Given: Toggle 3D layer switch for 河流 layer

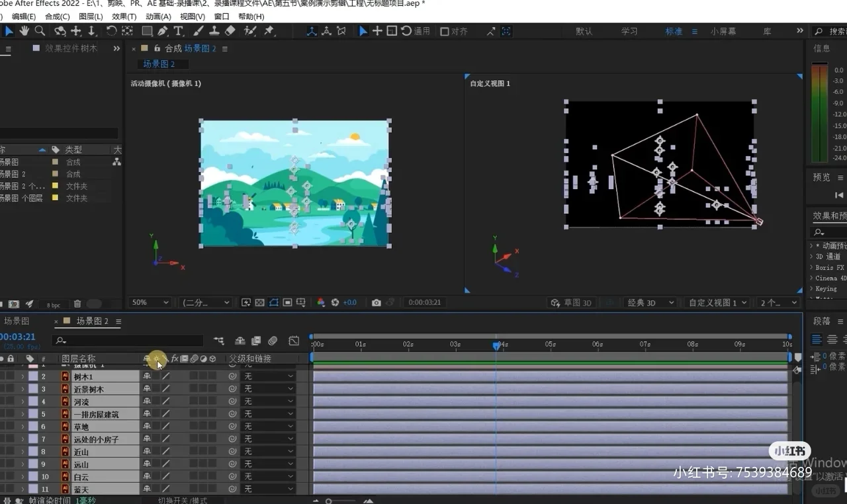Looking at the screenshot, I should point(212,401).
